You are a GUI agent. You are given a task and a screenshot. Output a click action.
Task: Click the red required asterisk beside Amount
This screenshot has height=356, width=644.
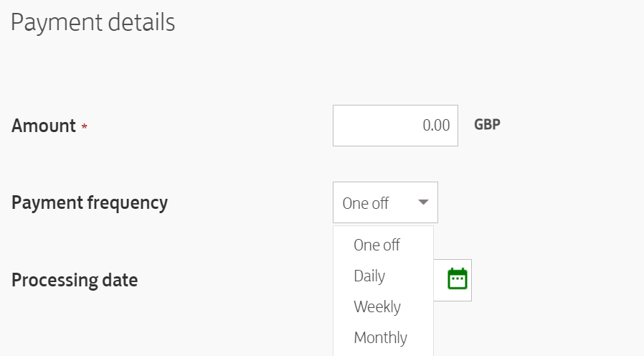(84, 126)
